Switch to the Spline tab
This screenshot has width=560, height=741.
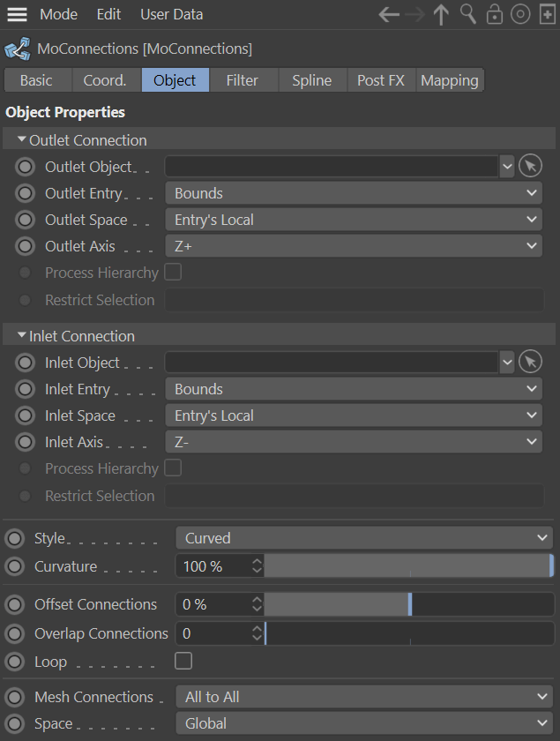[x=311, y=80]
